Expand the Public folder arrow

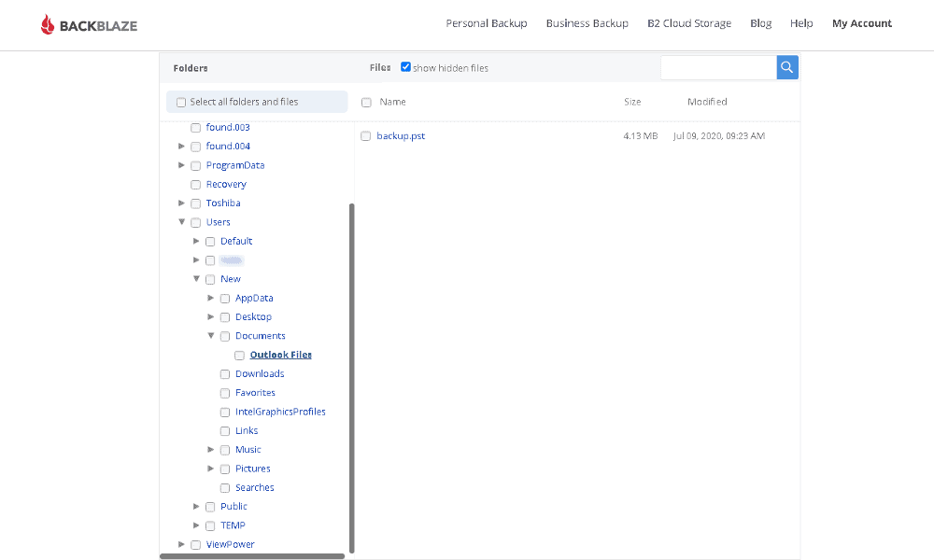[x=196, y=507]
